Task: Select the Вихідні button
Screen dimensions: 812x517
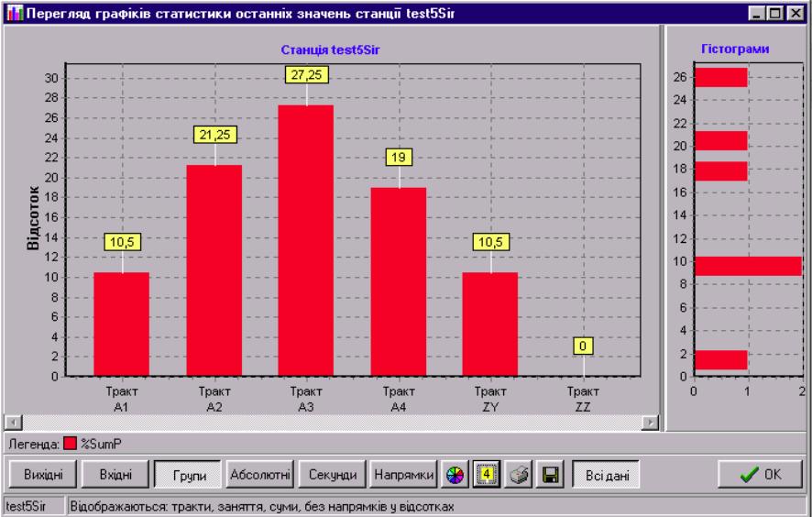Action: (43, 475)
